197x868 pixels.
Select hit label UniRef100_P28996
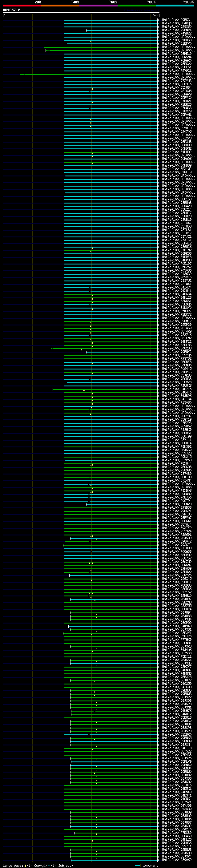(177, 470)
